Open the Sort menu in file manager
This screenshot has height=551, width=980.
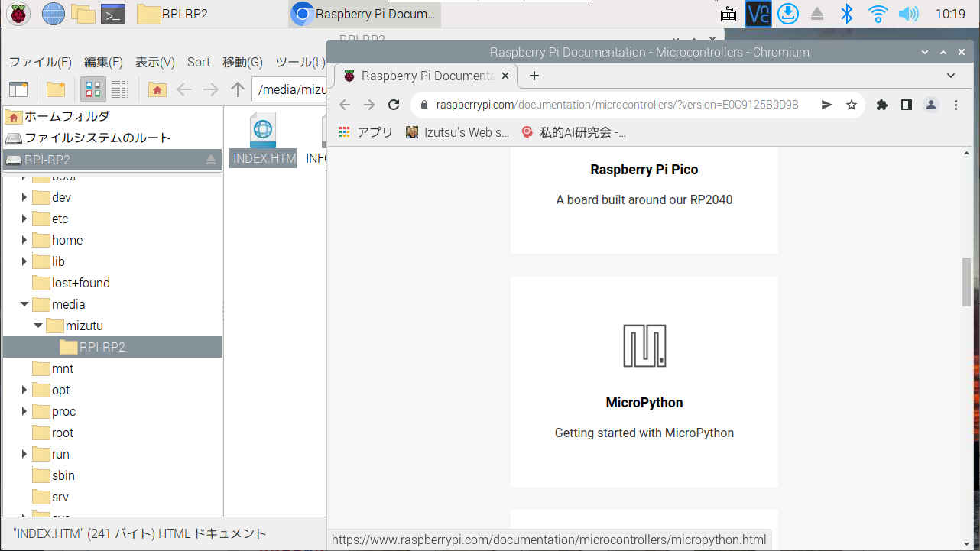(x=199, y=62)
